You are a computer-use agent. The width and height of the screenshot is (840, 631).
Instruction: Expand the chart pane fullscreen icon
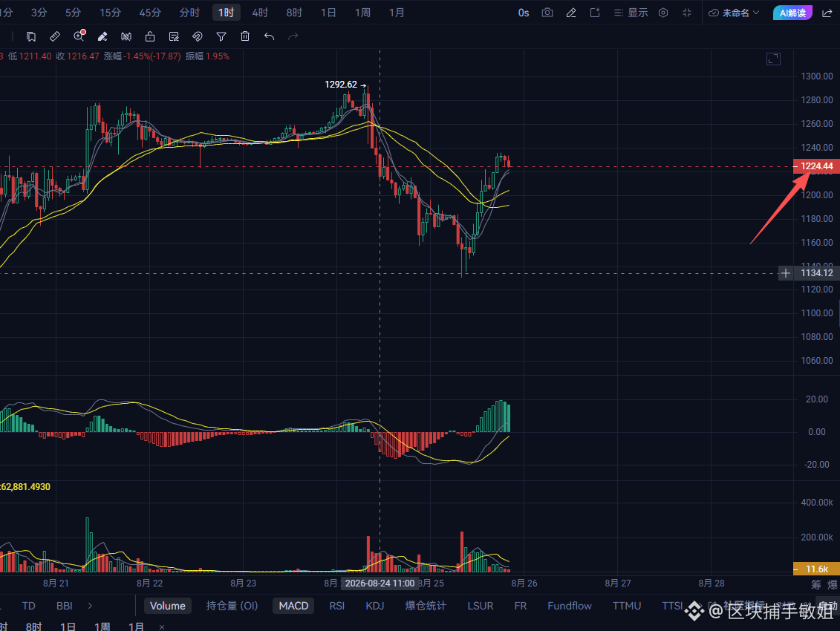click(773, 59)
